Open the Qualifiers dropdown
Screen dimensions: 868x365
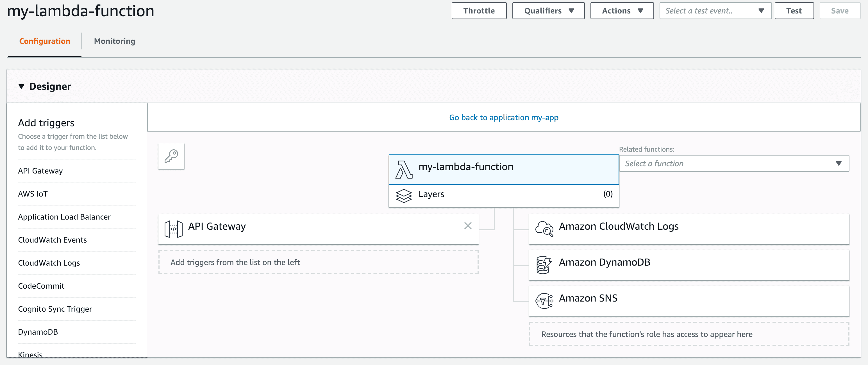click(548, 11)
